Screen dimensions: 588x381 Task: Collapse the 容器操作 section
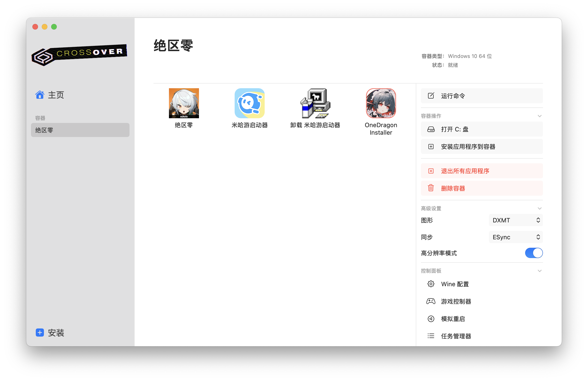point(540,116)
